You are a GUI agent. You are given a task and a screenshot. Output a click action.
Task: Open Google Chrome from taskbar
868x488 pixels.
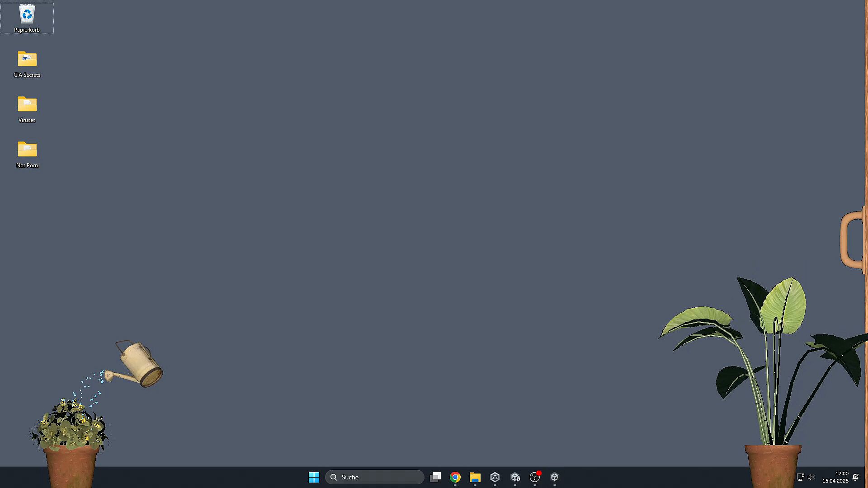[455, 477]
